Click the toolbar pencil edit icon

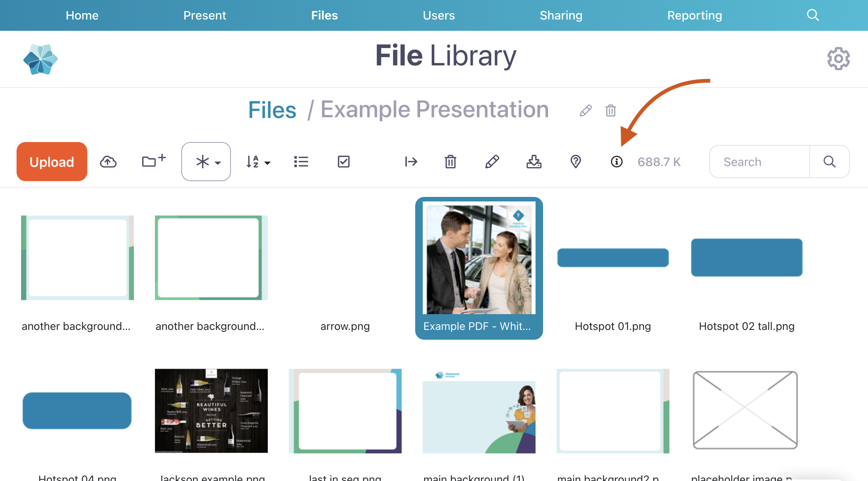click(492, 162)
